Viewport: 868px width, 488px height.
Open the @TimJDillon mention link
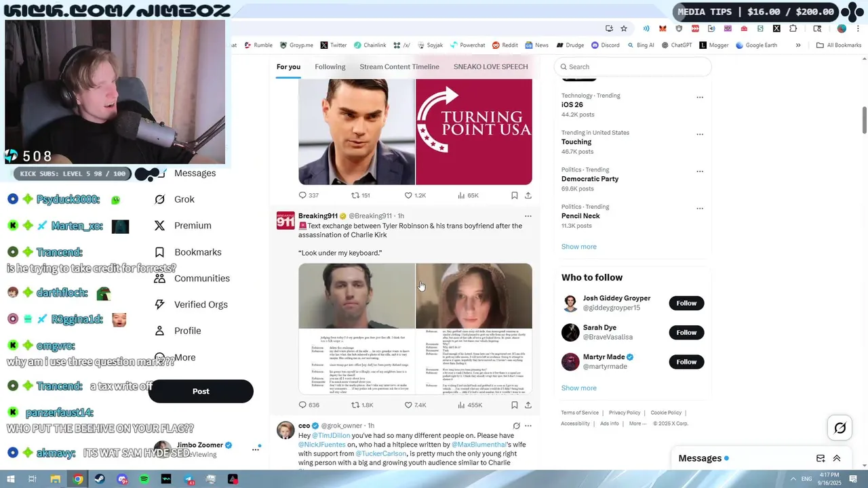[331, 435]
